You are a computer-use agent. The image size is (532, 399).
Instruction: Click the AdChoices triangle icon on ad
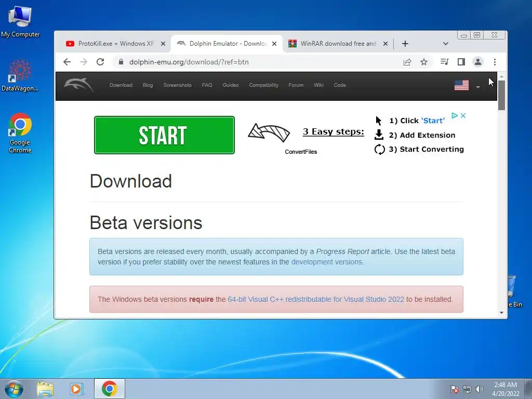pos(455,115)
